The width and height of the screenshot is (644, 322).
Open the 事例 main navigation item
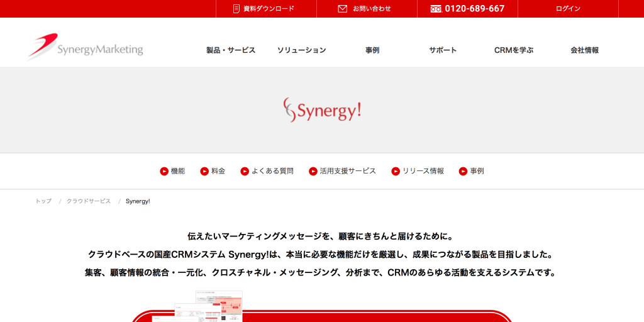372,50
